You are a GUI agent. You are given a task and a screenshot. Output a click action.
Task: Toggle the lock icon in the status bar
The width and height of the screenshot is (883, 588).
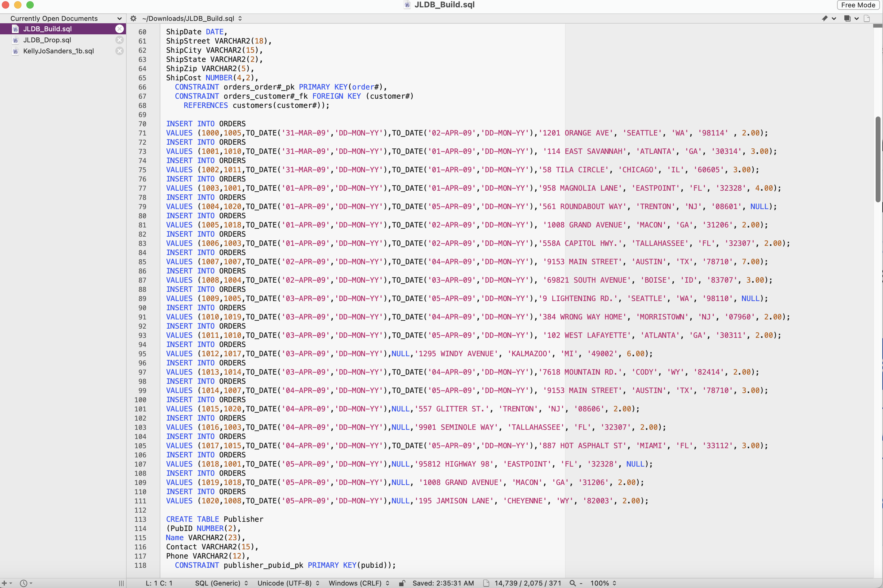(402, 583)
